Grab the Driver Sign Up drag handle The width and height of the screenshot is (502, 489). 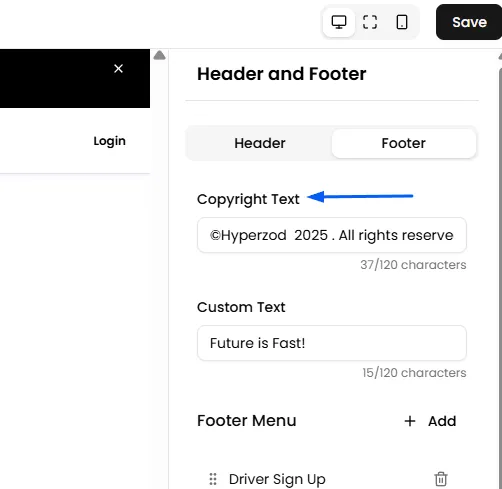(213, 479)
